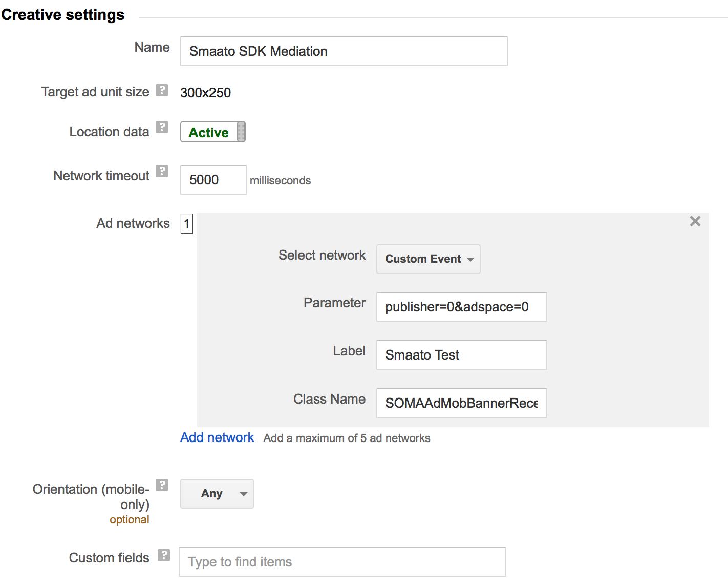Viewport: 728px width, 588px height.
Task: Click the Creative settings section heading
Action: point(63,15)
